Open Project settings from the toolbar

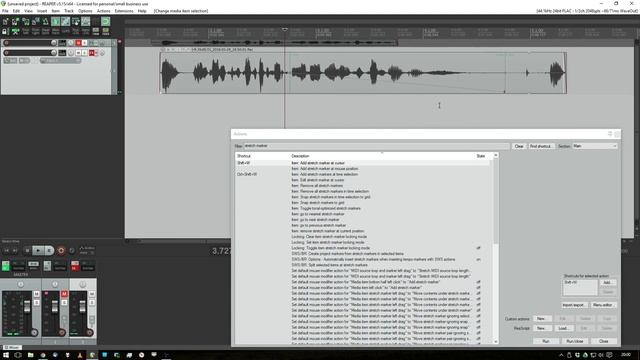(x=36, y=21)
